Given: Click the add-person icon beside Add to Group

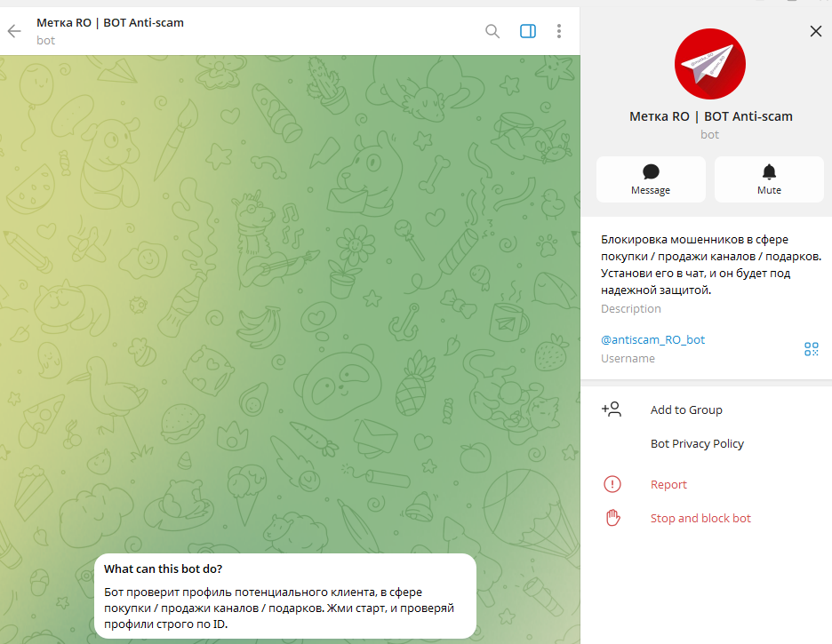Looking at the screenshot, I should 612,409.
